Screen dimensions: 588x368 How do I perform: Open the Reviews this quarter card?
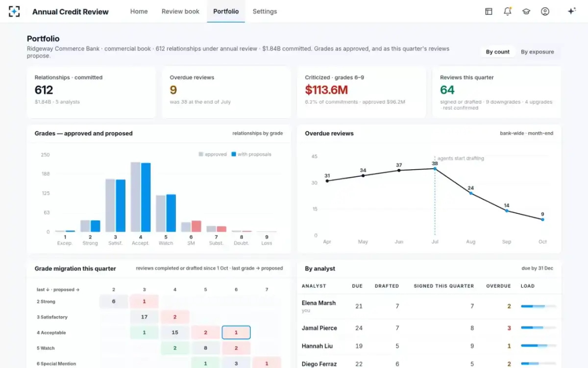496,92
